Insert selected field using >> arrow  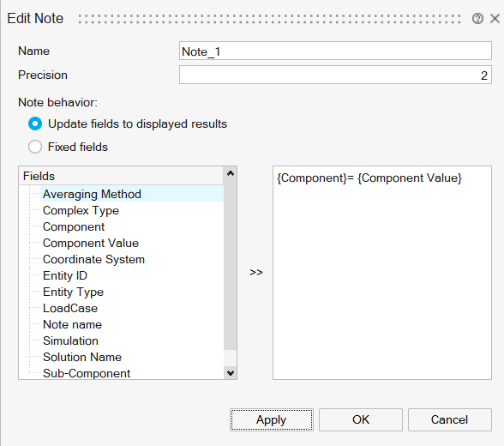pos(256,273)
